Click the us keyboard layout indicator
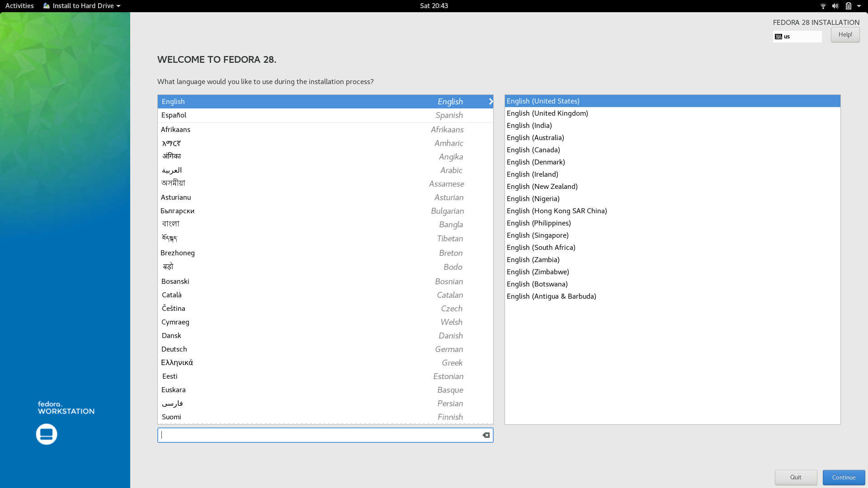This screenshot has height=488, width=868. point(797,37)
